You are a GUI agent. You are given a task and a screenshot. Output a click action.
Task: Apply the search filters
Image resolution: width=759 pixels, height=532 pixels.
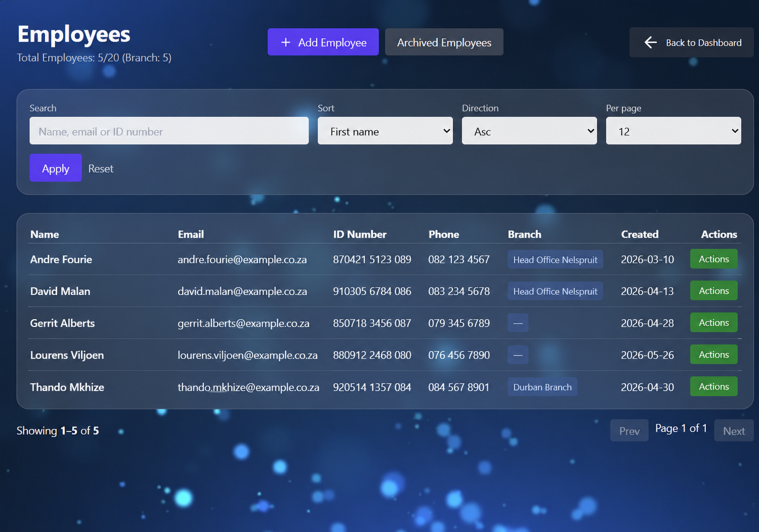click(56, 168)
